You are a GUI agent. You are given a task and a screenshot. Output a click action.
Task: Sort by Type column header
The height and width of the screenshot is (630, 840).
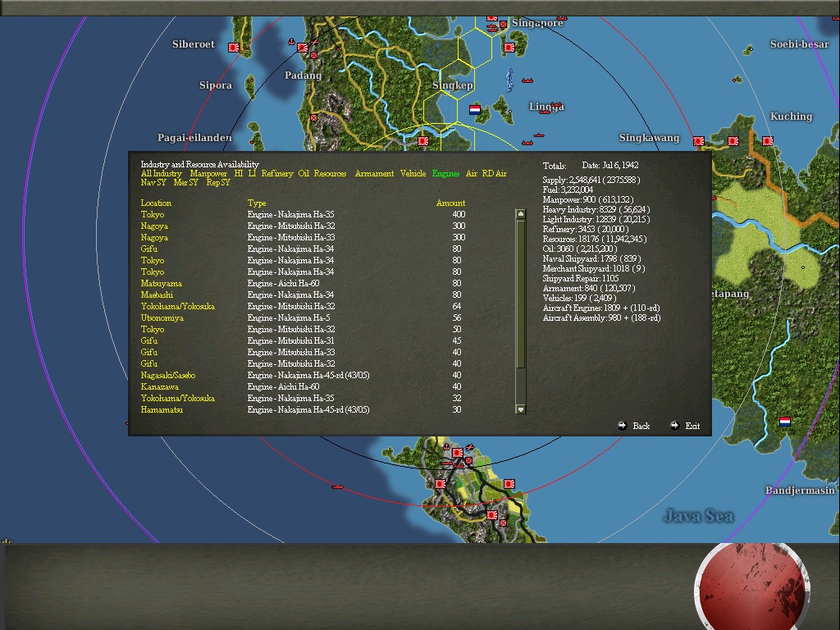coord(257,203)
